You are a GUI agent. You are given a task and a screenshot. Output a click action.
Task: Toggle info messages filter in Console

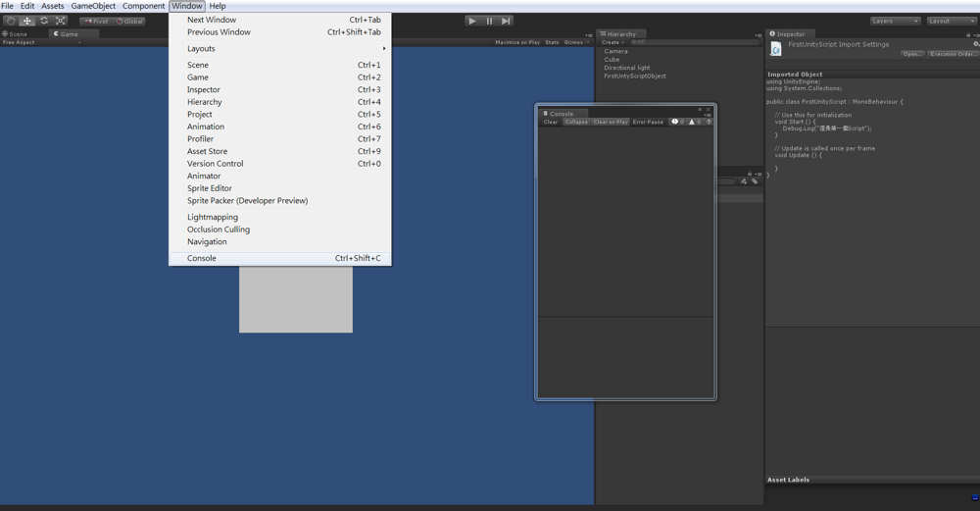pos(677,122)
